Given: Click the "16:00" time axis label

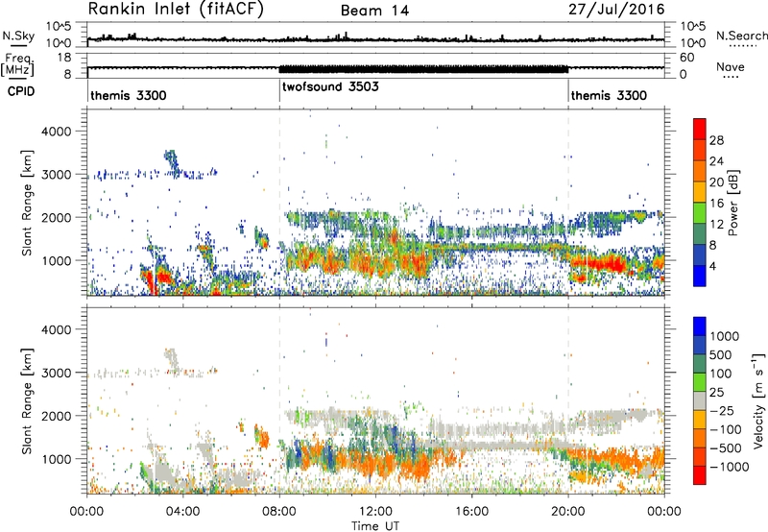Looking at the screenshot, I should [471, 512].
